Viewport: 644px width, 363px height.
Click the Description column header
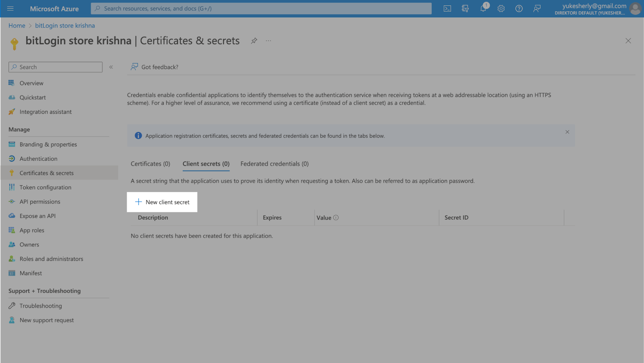[x=153, y=217]
